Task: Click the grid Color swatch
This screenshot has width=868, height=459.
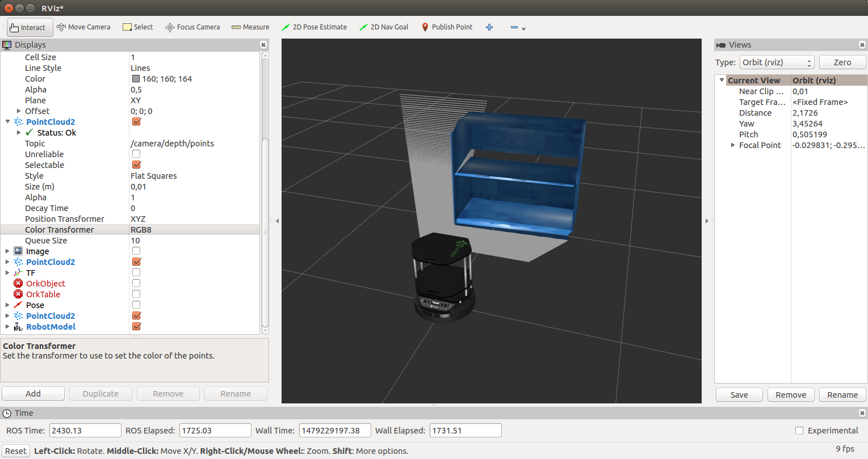Action: [136, 79]
